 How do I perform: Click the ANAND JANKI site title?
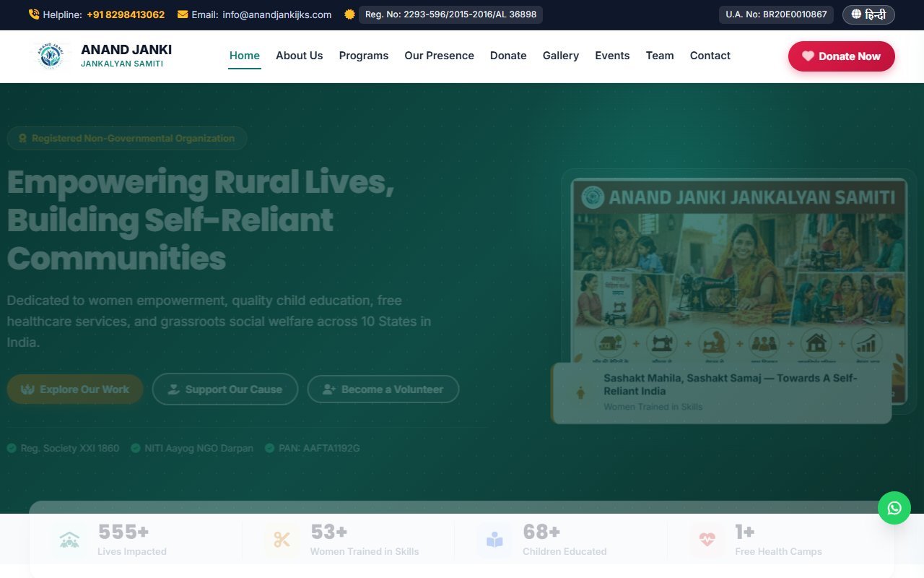[x=126, y=50]
